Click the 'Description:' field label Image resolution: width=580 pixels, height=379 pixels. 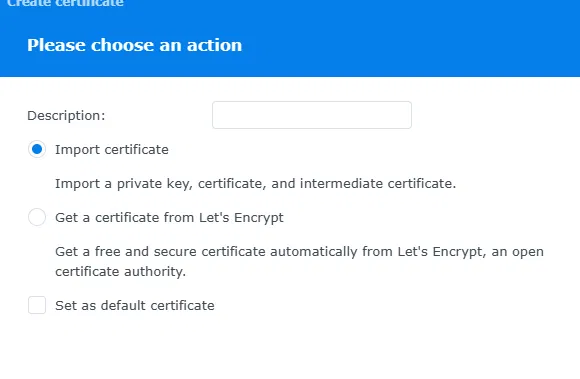pos(66,116)
